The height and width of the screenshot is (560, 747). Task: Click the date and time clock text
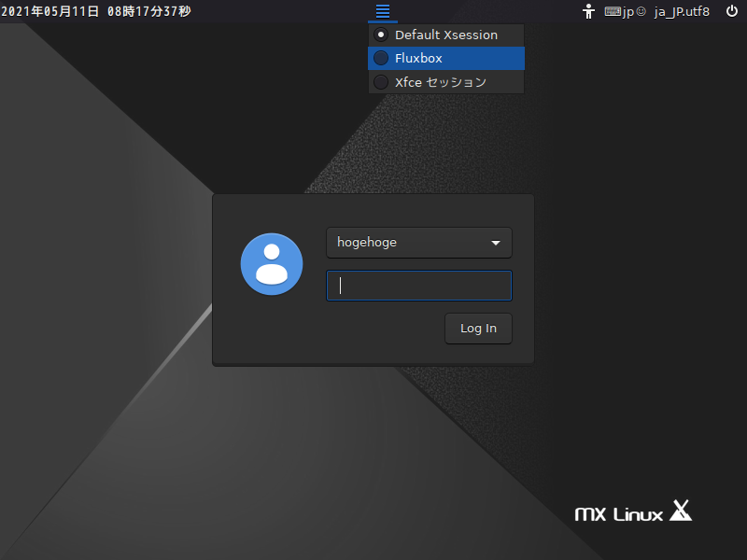(96, 11)
